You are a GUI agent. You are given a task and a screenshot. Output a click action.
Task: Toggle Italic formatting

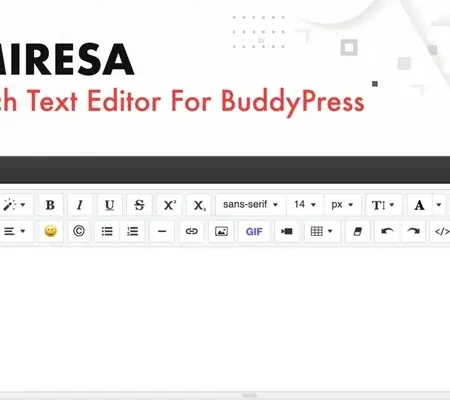click(x=80, y=205)
